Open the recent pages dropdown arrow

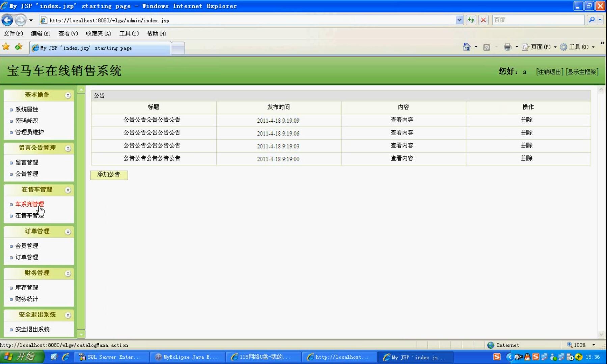tap(31, 20)
